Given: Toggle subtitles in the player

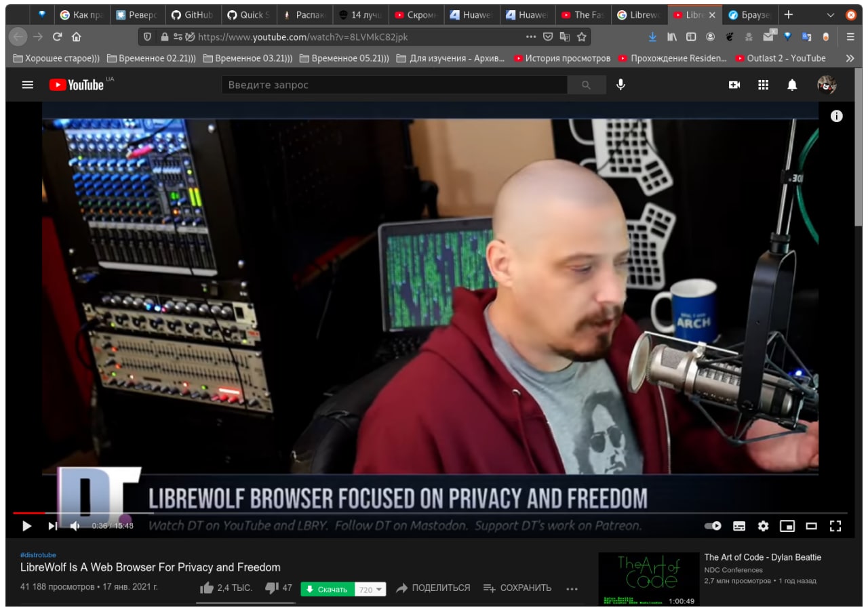Looking at the screenshot, I should (739, 525).
